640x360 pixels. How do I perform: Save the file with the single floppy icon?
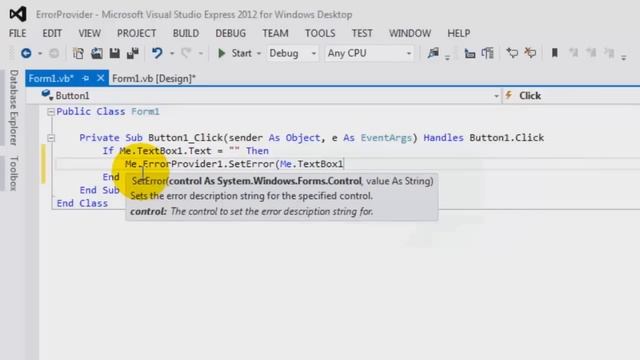[115, 53]
